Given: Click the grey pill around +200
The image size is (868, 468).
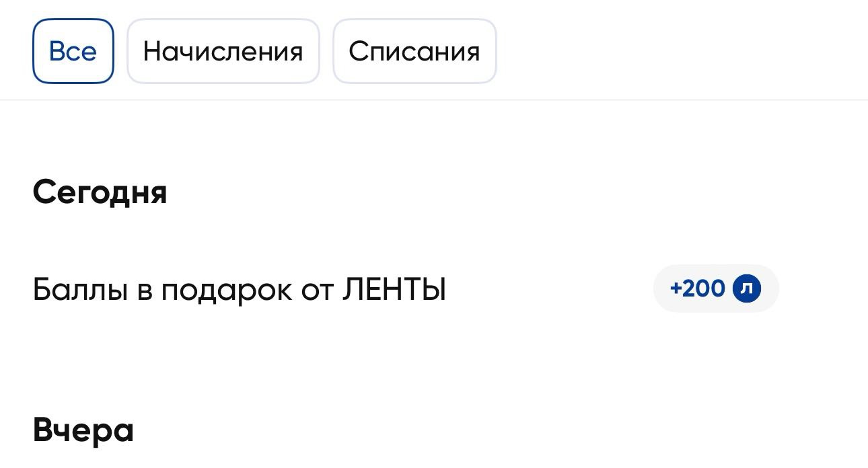Looking at the screenshot, I should pyautogui.click(x=715, y=288).
